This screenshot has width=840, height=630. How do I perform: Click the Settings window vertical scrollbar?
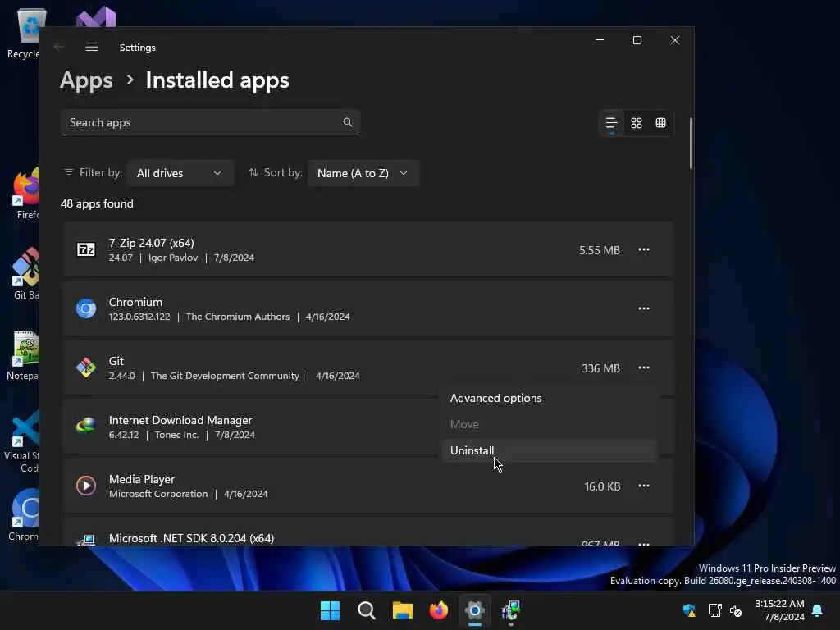click(691, 144)
